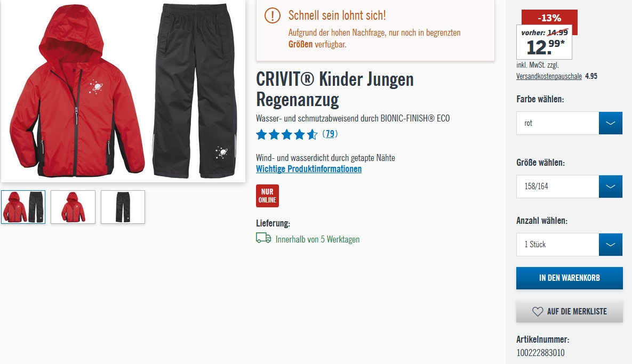Image resolution: width=632 pixels, height=364 pixels.
Task: Click the -13% discount badge
Action: click(549, 18)
